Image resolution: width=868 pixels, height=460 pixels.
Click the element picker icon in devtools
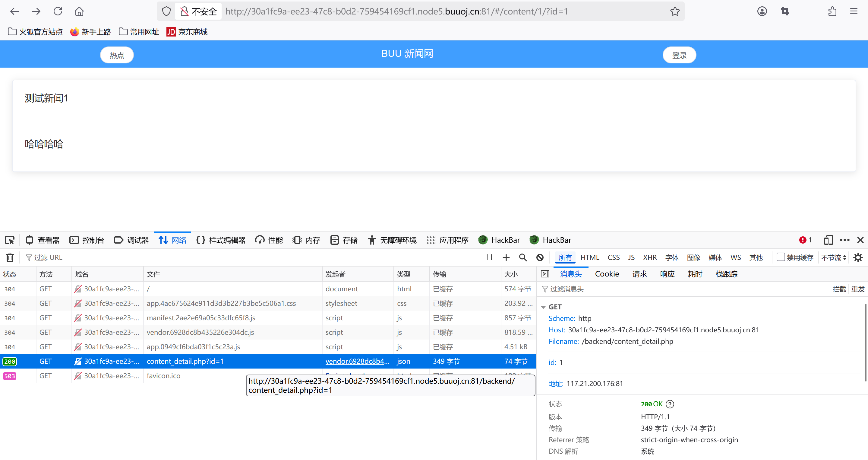(x=9, y=240)
